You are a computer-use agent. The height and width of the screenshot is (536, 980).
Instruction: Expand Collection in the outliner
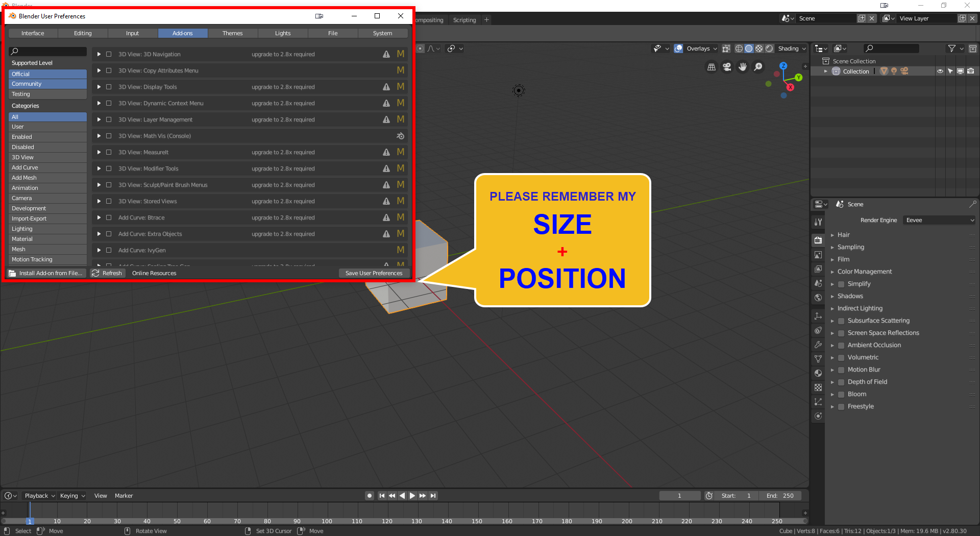coord(825,71)
